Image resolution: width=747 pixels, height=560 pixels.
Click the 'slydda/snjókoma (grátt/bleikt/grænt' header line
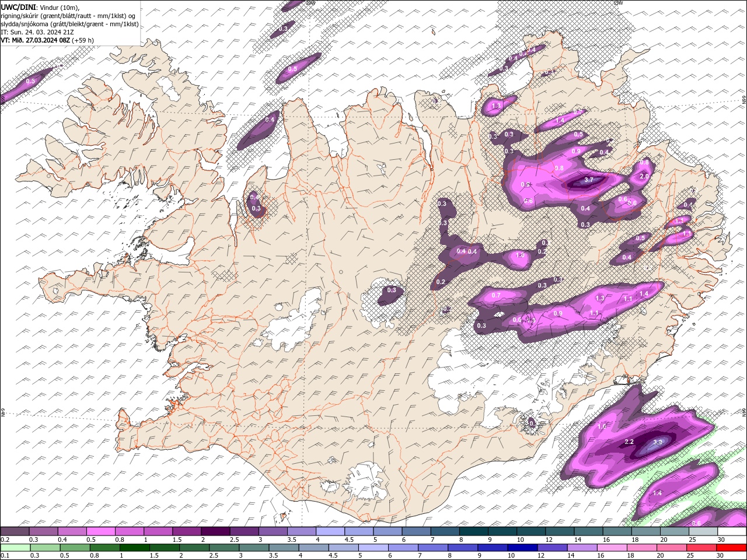pos(69,24)
